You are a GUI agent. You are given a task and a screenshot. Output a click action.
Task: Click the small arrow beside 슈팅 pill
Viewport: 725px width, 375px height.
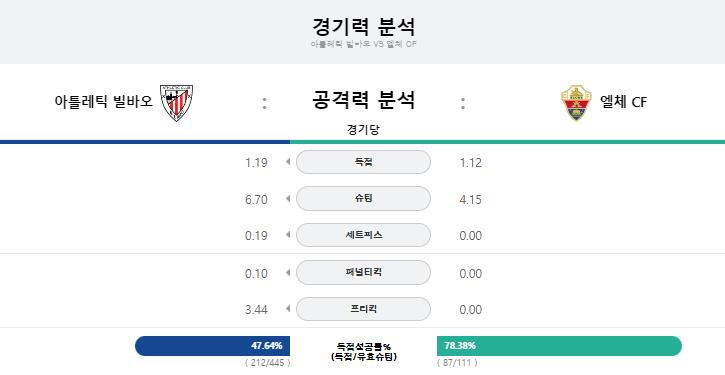tap(288, 198)
